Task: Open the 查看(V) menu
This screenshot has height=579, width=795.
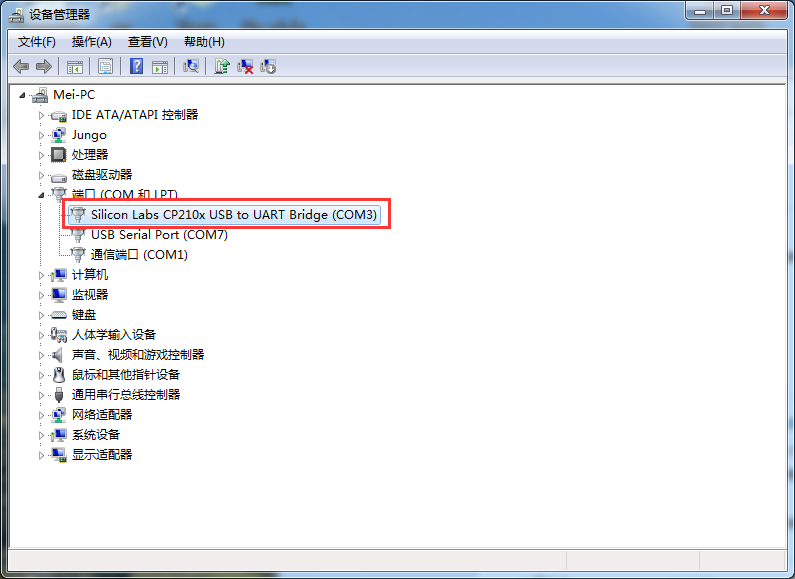Action: coord(148,42)
